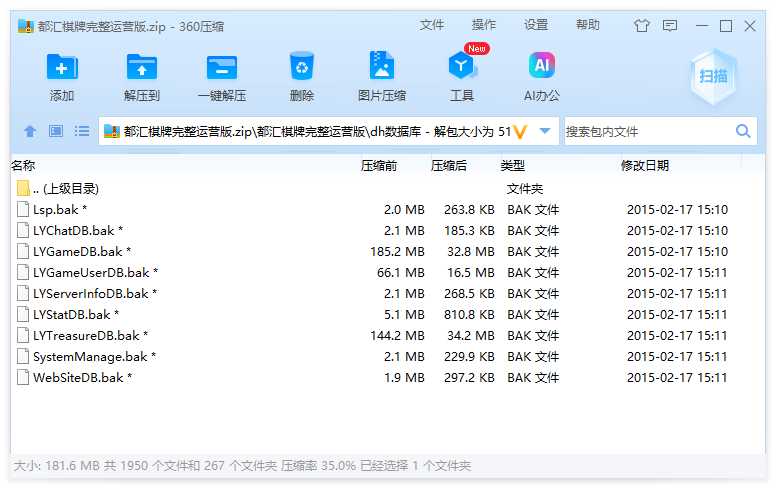Select the Lsp.bak file
776x488 pixels.
point(388,209)
